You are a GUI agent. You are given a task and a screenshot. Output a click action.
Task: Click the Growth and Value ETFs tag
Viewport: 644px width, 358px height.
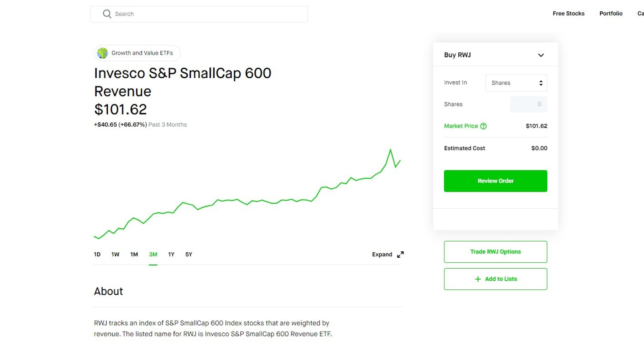(x=142, y=53)
